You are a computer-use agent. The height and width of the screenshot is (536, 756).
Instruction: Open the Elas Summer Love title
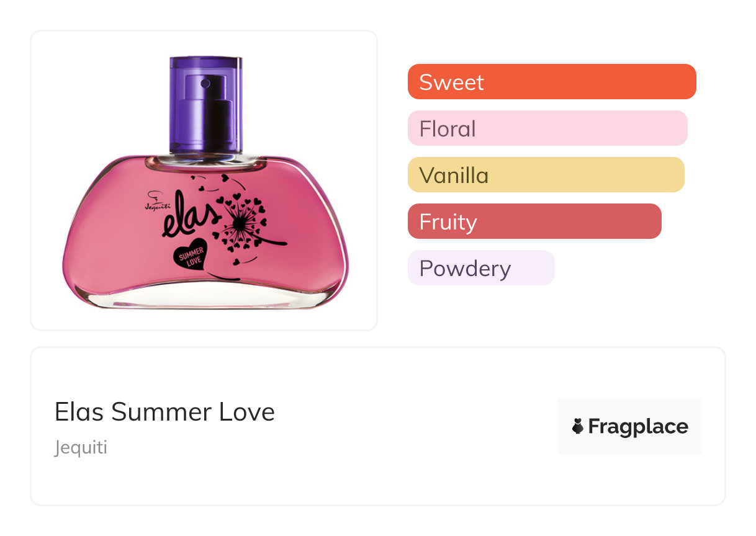point(164,412)
